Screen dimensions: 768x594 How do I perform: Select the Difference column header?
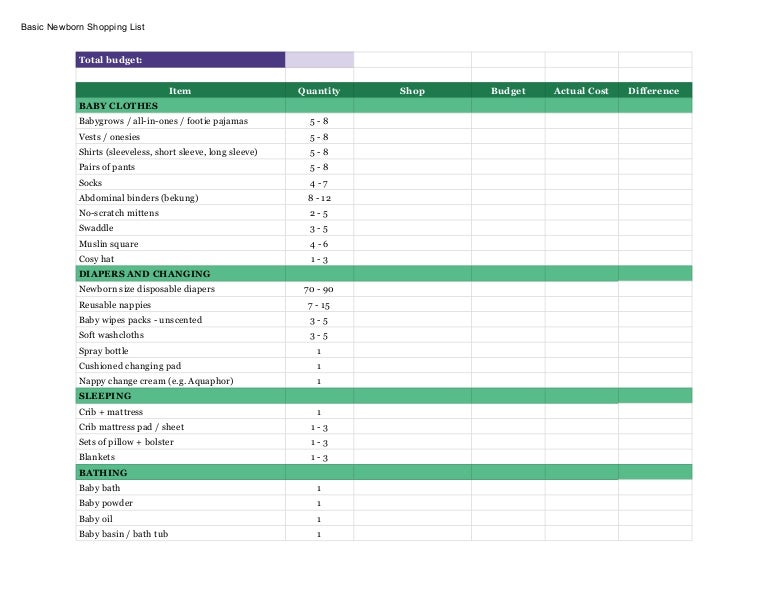click(653, 91)
